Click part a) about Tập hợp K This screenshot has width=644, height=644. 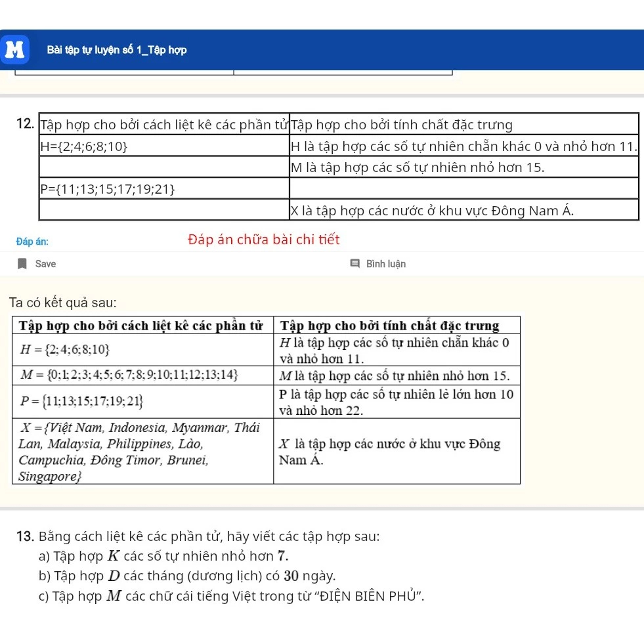163,556
